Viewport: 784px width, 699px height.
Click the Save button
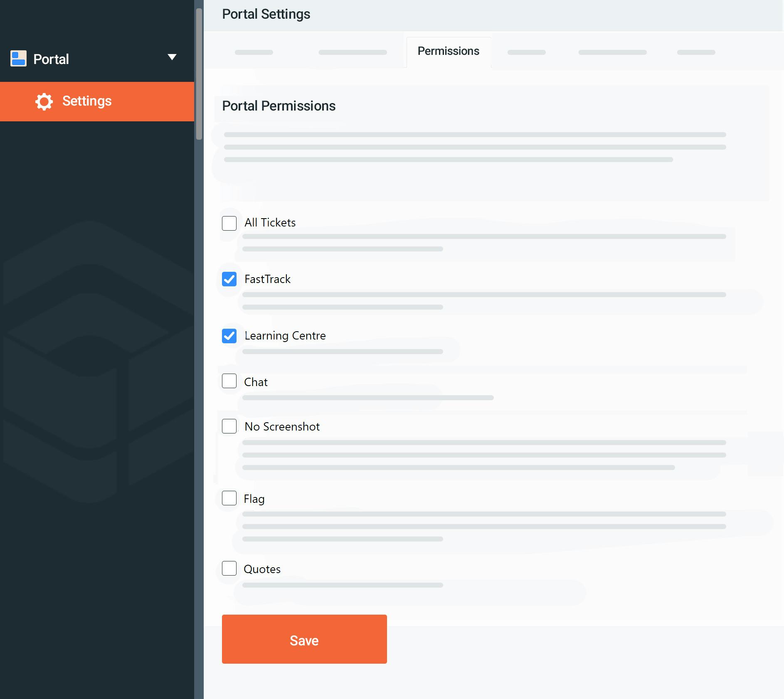coord(304,640)
